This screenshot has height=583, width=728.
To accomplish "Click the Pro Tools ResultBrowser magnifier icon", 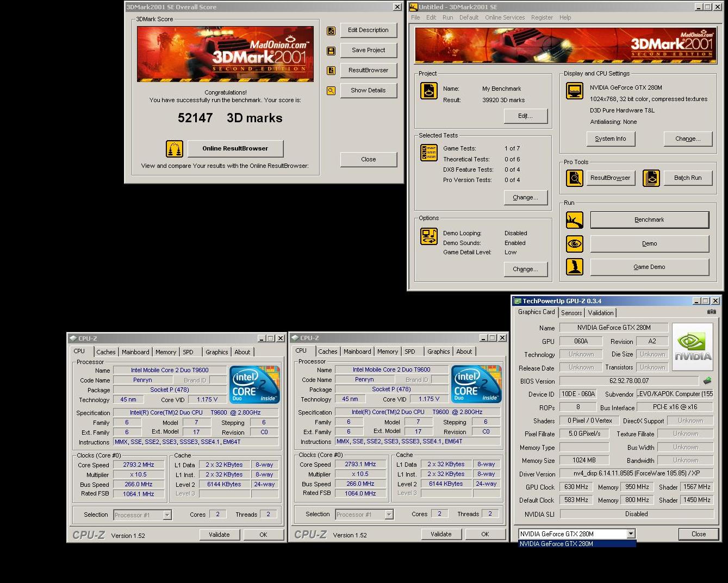I will pos(575,178).
